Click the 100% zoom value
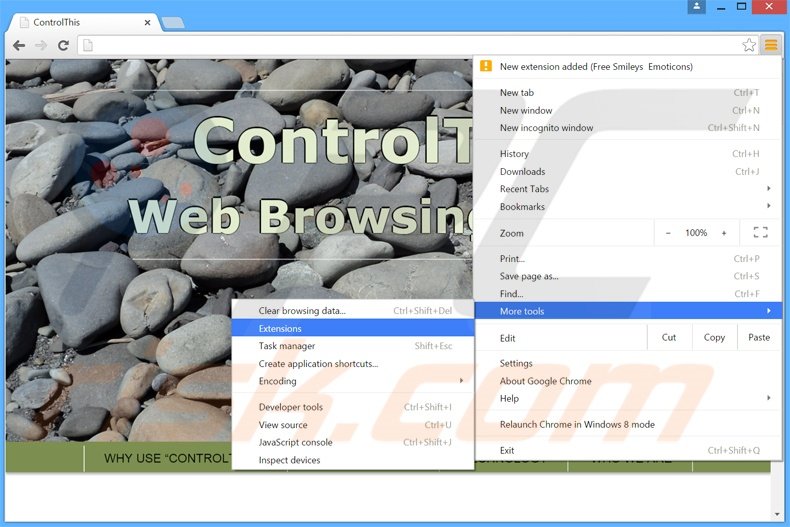Image resolution: width=790 pixels, height=527 pixels. click(696, 233)
